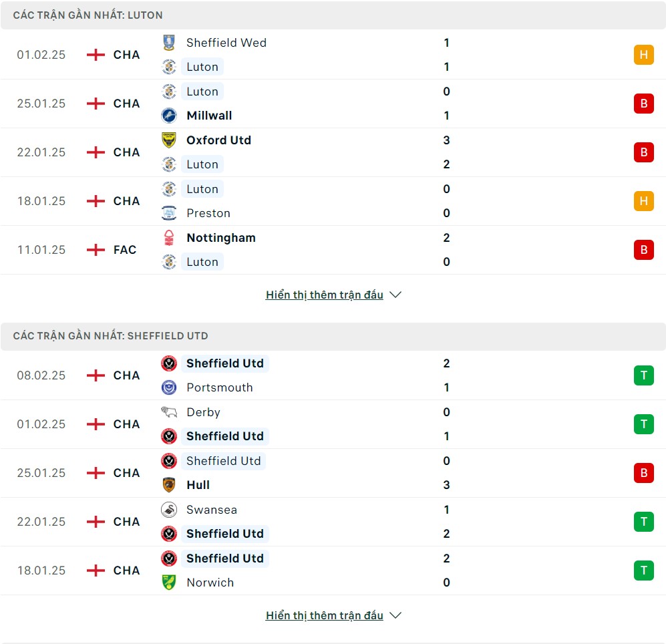The width and height of the screenshot is (666, 644).
Task: Select the 11.01.25 FAC match row
Action: [333, 250]
